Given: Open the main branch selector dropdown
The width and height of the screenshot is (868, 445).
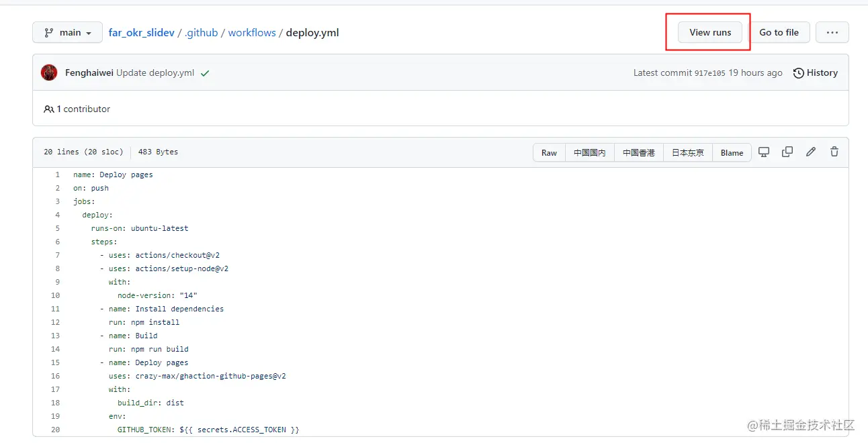Looking at the screenshot, I should point(67,32).
